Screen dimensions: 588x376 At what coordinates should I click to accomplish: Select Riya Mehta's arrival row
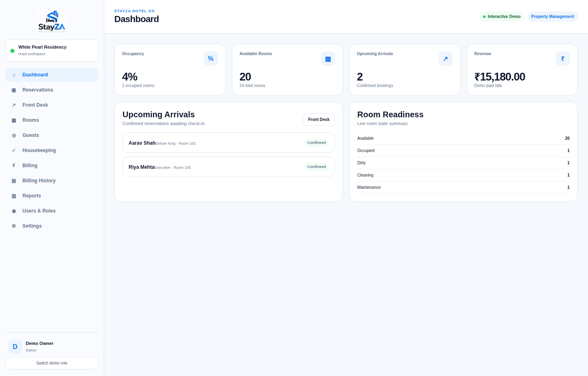point(229,167)
